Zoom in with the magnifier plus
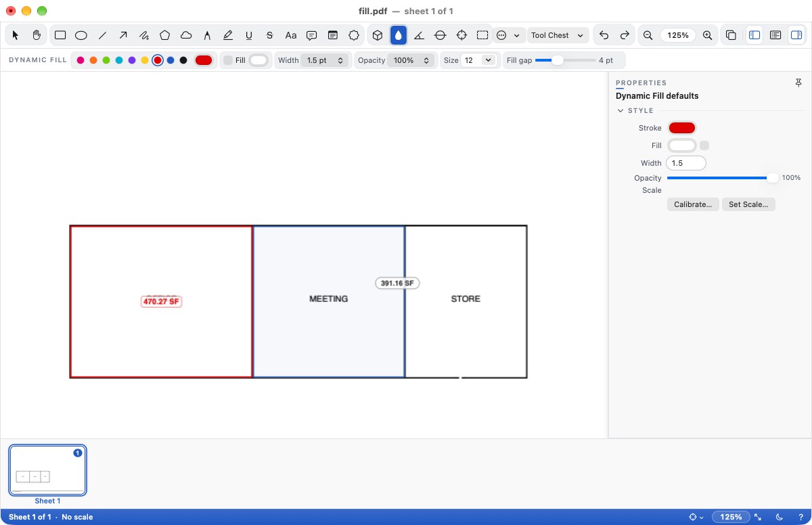 708,35
